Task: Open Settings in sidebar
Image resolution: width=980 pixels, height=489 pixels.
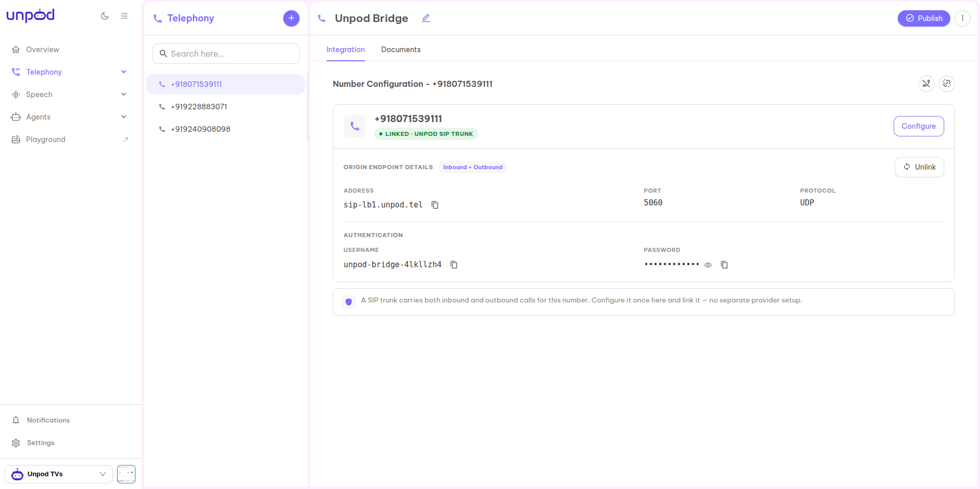Action: 40,443
